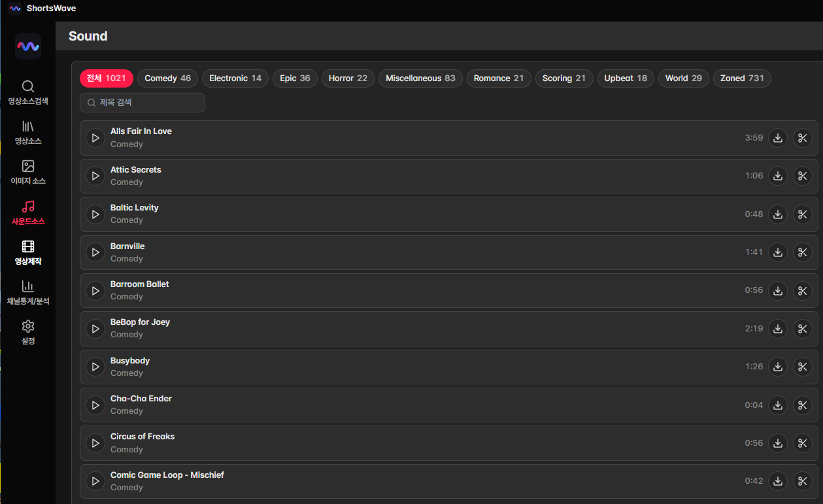The image size is (823, 504).
Task: Filter sounds by the Horror category
Action: point(348,78)
